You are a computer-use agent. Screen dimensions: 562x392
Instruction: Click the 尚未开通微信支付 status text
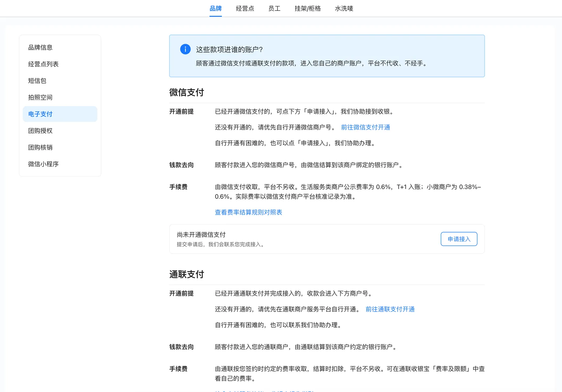coord(201,235)
